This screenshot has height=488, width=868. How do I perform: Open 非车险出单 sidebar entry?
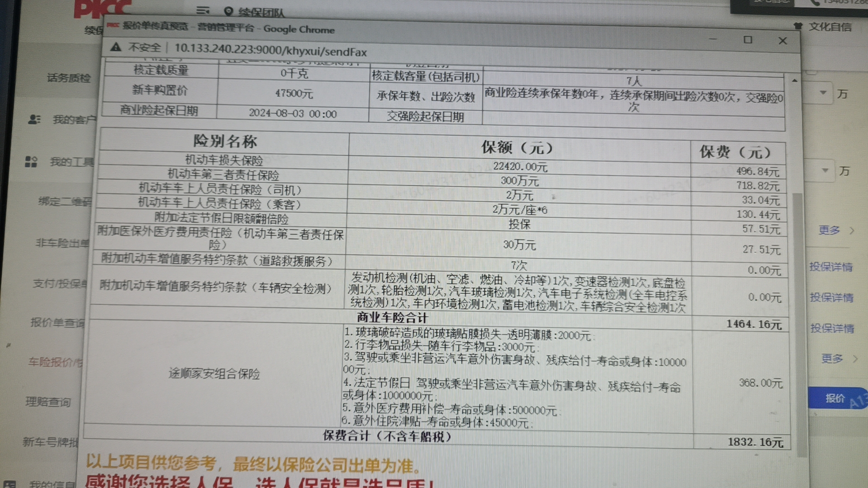click(x=62, y=243)
